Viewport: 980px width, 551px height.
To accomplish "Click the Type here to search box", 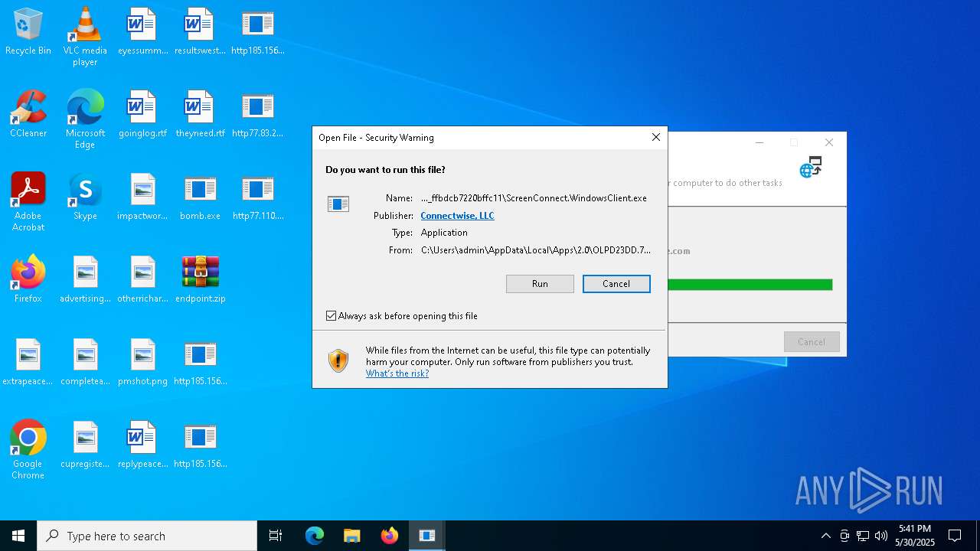I will coord(147,536).
